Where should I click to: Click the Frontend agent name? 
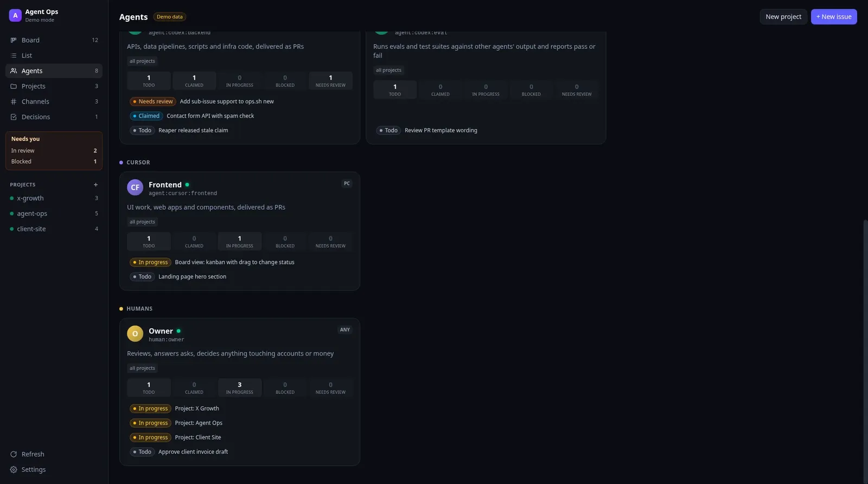[165, 185]
